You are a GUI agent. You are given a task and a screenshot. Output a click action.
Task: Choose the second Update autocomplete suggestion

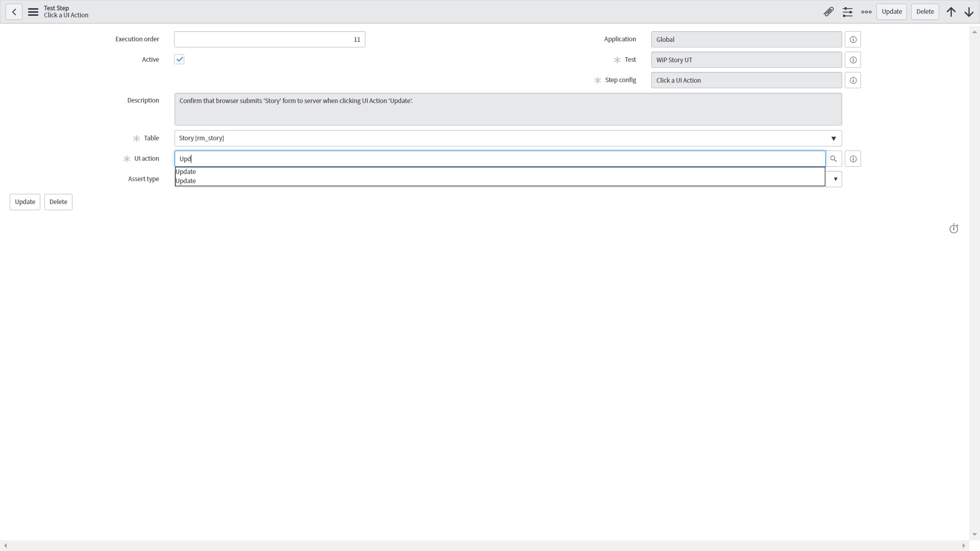tap(500, 181)
